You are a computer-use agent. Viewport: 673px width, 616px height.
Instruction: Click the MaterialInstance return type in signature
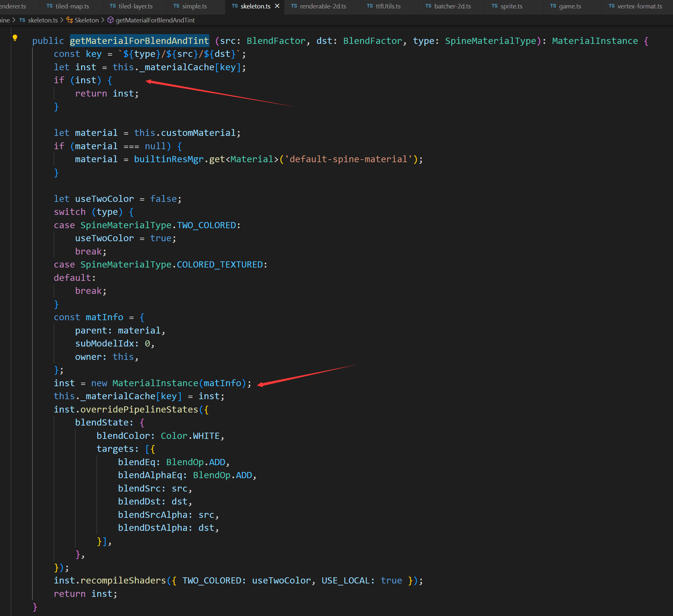[x=595, y=41]
